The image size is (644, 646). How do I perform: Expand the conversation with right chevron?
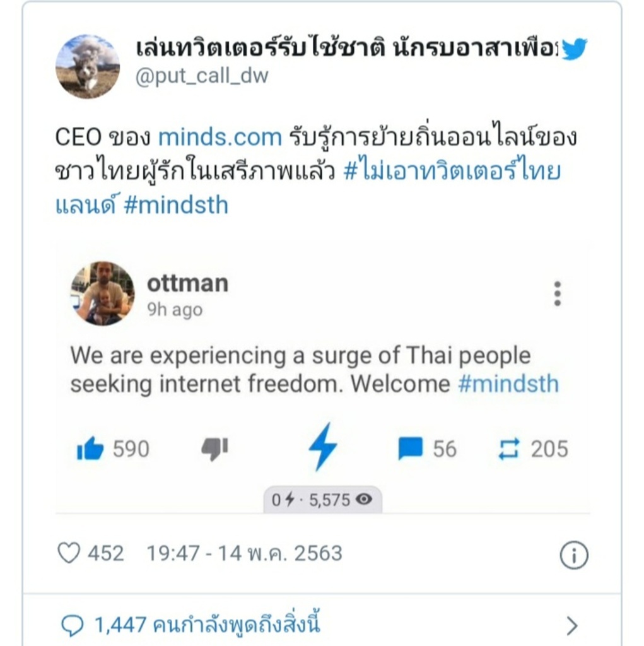[571, 626]
